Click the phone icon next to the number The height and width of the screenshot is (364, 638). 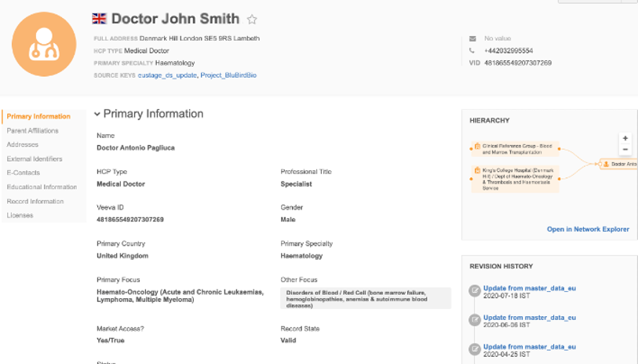coord(472,51)
